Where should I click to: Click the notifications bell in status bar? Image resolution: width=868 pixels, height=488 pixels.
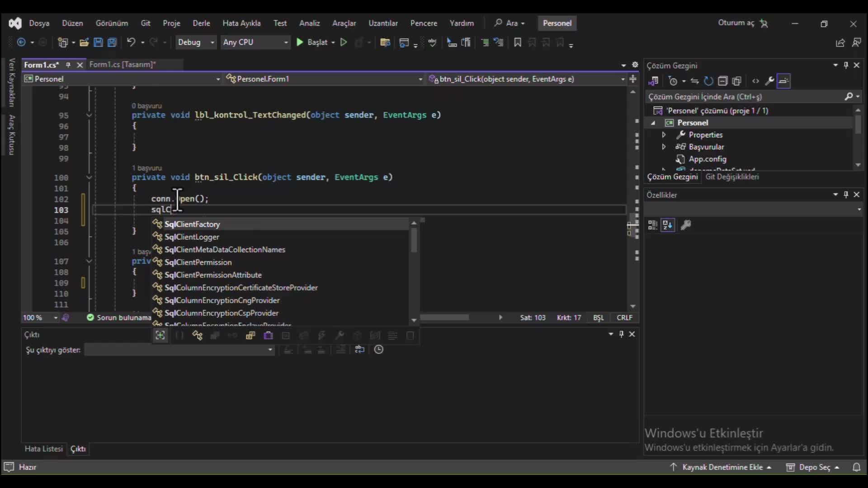856,467
